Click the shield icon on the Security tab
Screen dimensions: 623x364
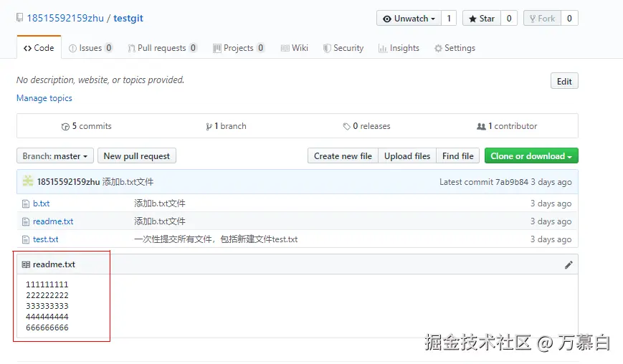coord(327,49)
